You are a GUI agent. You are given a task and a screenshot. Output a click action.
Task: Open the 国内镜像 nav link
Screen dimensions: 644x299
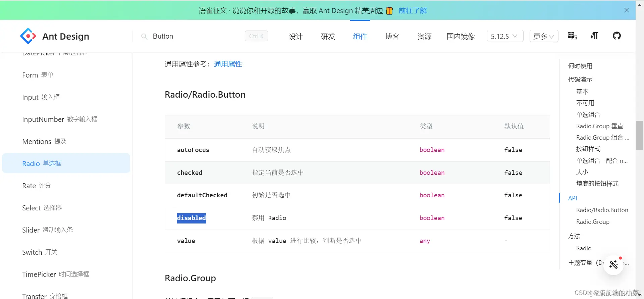coord(461,36)
